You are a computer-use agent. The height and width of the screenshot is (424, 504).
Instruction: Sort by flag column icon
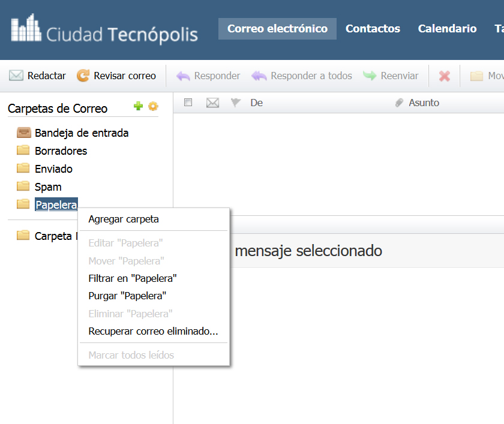coord(236,103)
